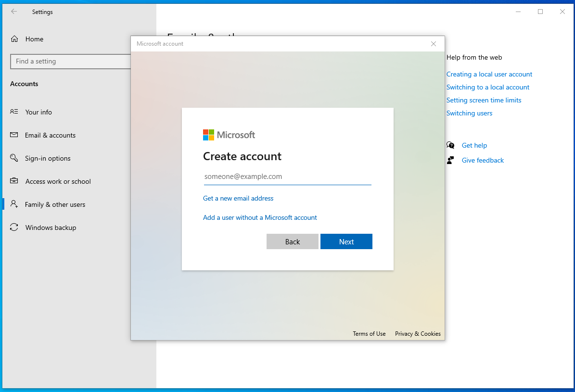Click the Family & other users icon
Image resolution: width=575 pixels, height=392 pixels.
14,204
